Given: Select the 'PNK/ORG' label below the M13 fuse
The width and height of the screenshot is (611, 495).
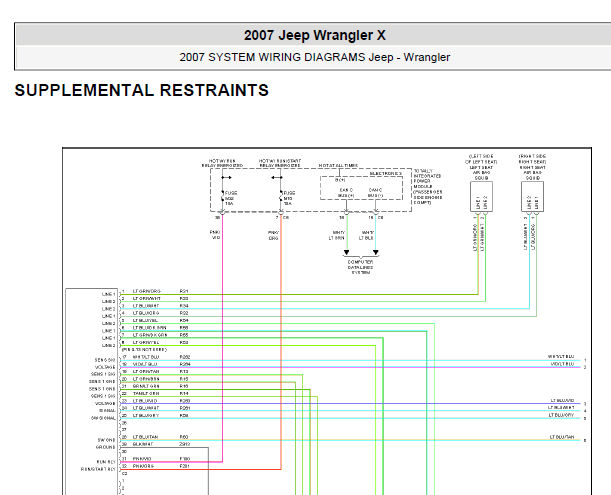Looking at the screenshot, I should point(273,235).
